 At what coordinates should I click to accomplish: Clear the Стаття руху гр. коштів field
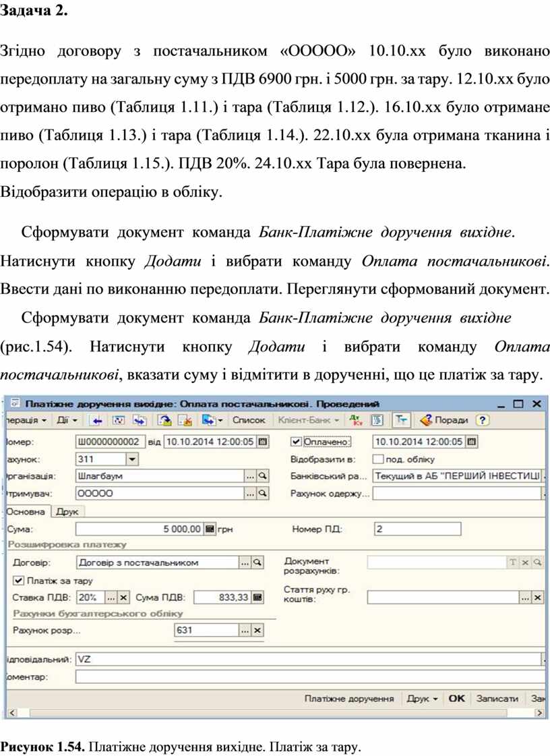(537, 598)
